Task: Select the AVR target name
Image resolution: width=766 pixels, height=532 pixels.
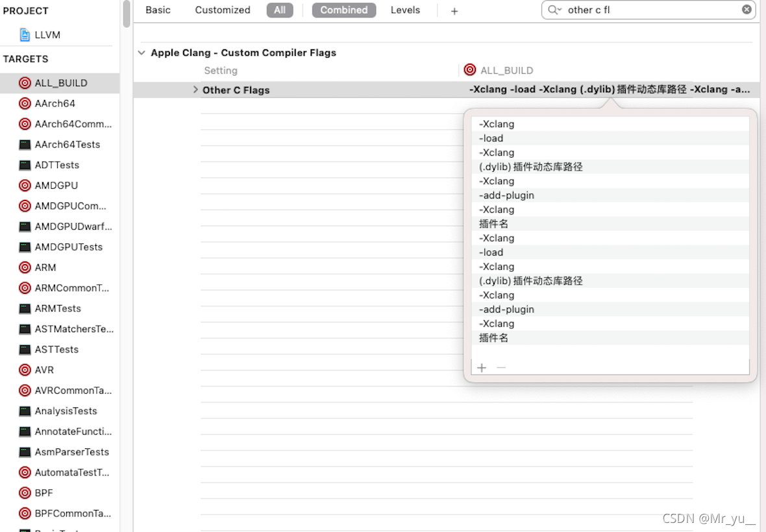Action: pos(44,370)
